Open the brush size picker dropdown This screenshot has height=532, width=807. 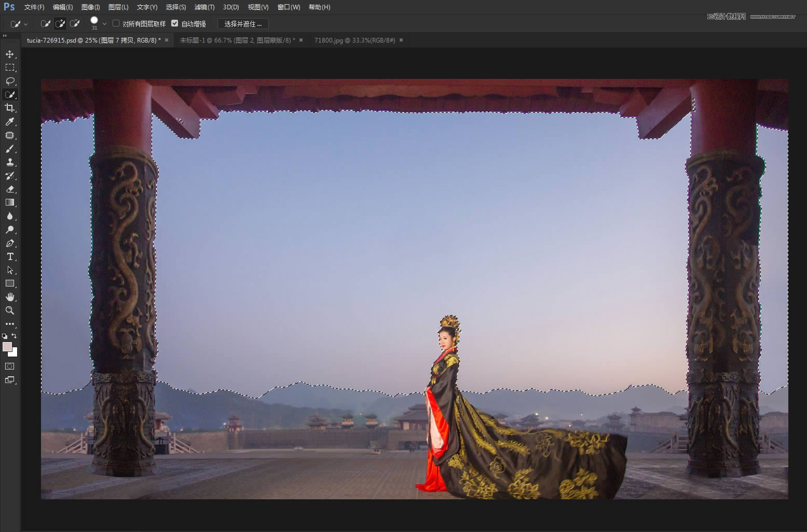[104, 24]
